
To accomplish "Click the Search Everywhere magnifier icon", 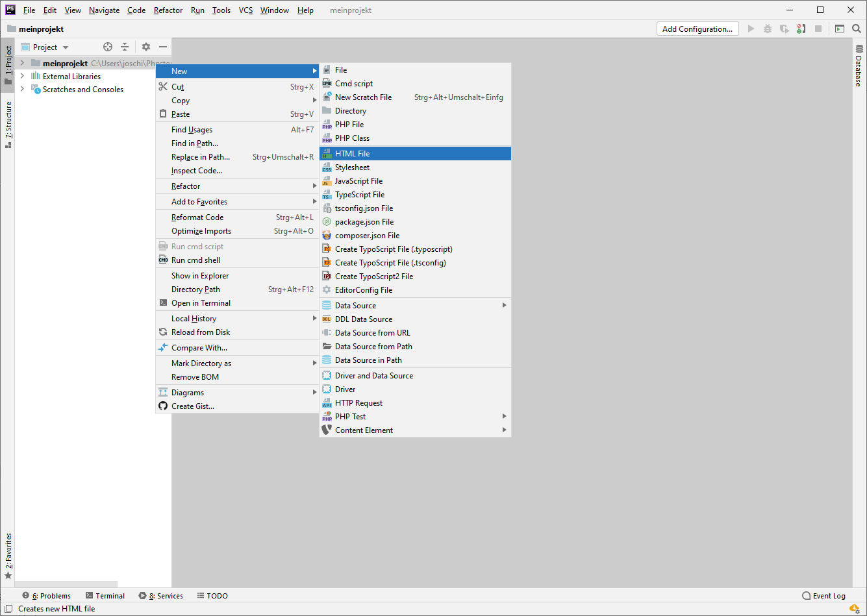I will pos(857,29).
